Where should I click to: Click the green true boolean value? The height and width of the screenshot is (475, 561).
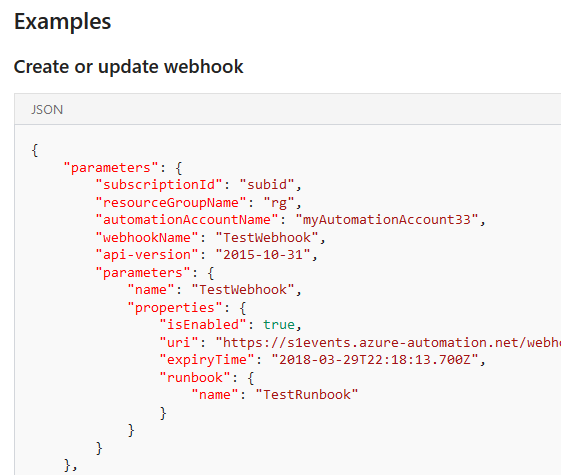[279, 325]
